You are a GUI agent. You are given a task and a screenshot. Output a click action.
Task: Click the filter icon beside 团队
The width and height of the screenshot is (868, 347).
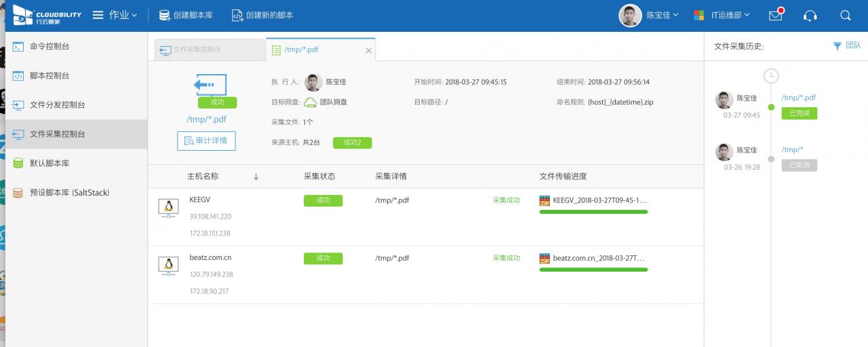(x=837, y=45)
